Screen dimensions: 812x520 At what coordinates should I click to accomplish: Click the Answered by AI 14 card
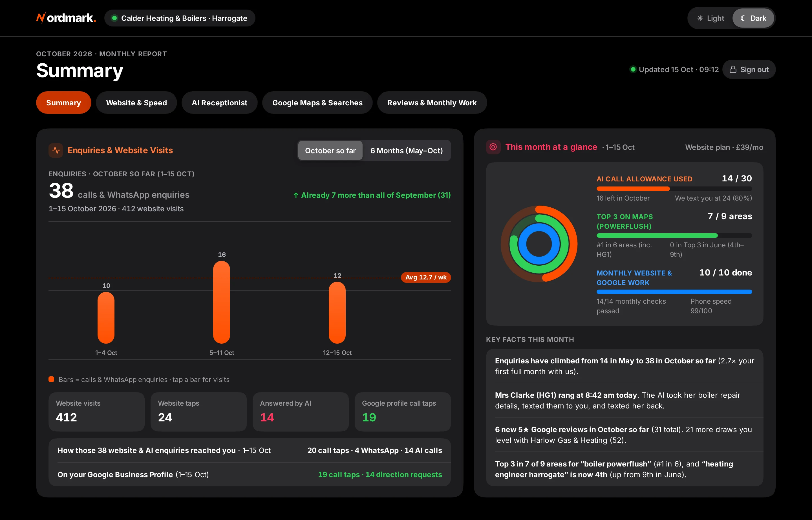click(x=301, y=412)
